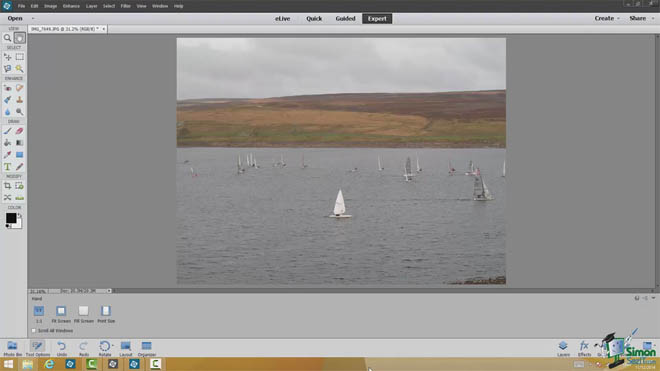Click the Undo icon
The image size is (660, 371).
[61, 348]
